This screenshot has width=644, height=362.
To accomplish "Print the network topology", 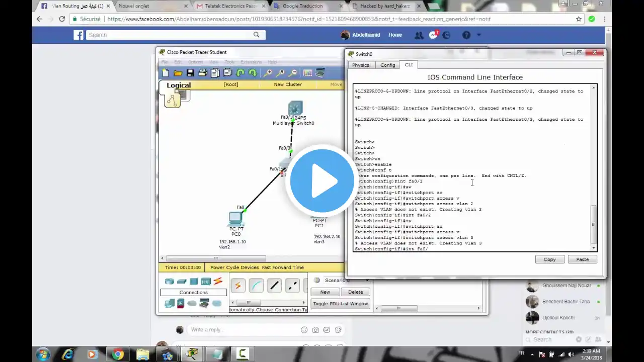I will click(203, 73).
